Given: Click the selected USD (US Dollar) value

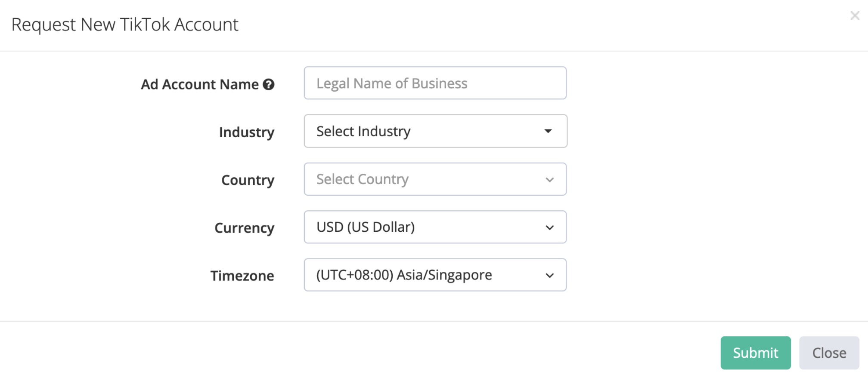Looking at the screenshot, I should [366, 227].
